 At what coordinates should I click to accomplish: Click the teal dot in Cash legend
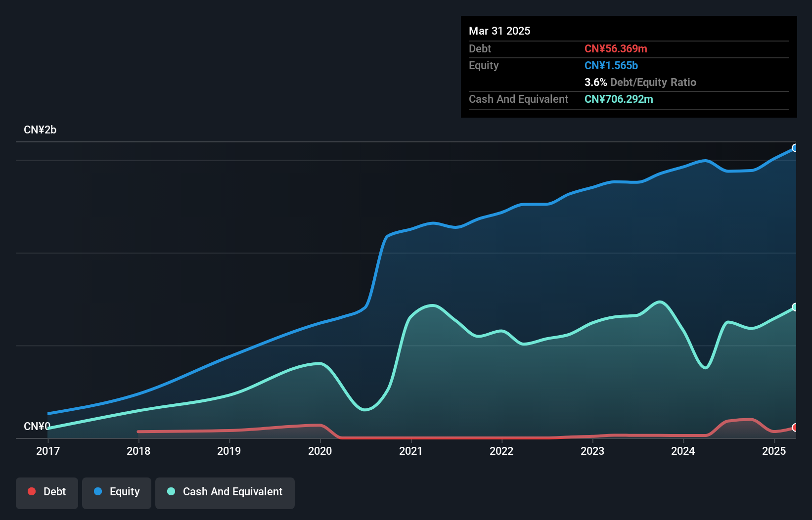(x=171, y=491)
